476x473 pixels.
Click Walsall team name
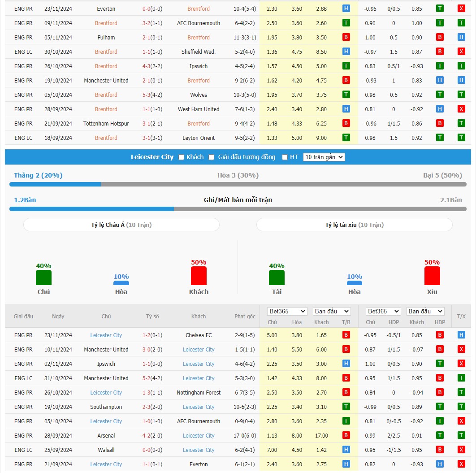point(106,450)
